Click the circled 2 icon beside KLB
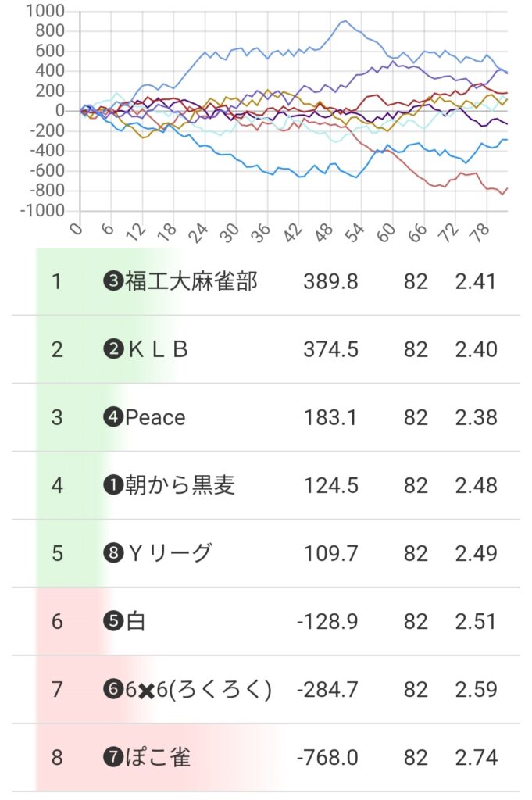The height and width of the screenshot is (800, 532). 112,349
